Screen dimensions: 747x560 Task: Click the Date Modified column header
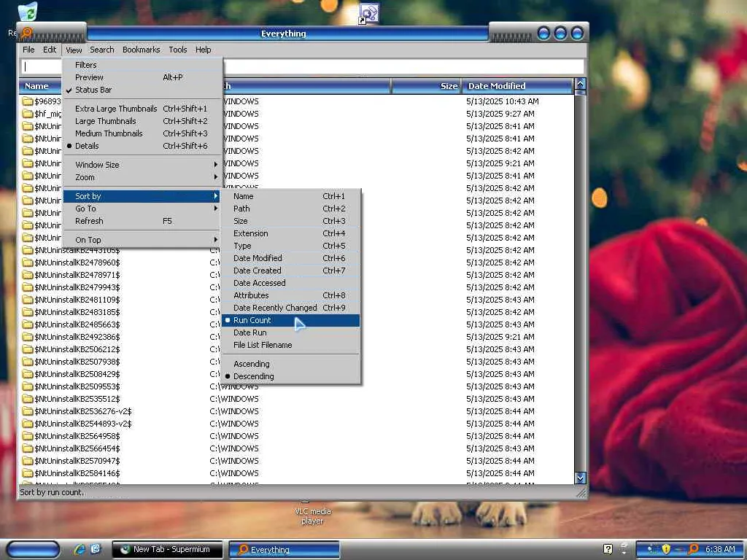pos(517,86)
